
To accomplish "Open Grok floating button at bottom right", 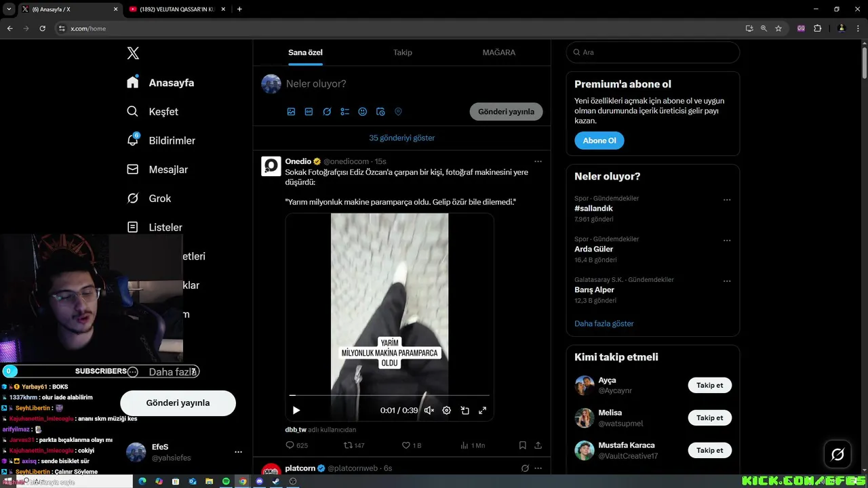I will click(837, 455).
